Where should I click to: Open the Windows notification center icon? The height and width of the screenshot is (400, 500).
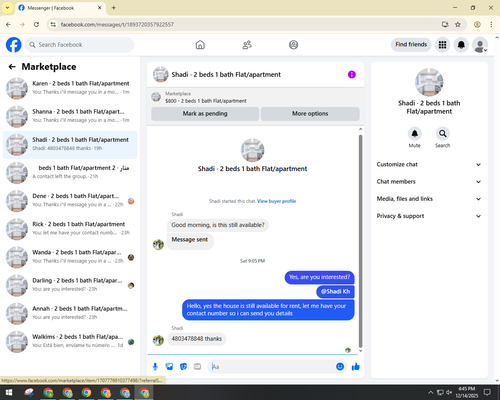487,392
